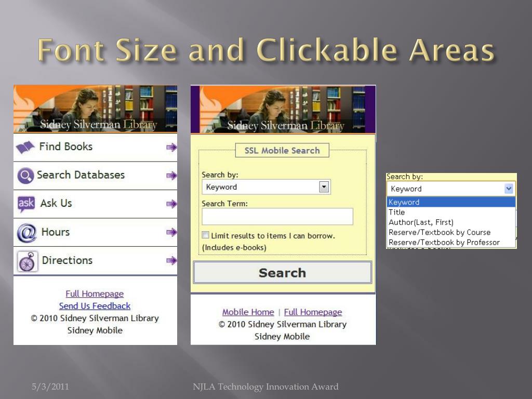Click the 'Search Term:' label
Viewport: 532px width, 399px height.
pos(224,204)
